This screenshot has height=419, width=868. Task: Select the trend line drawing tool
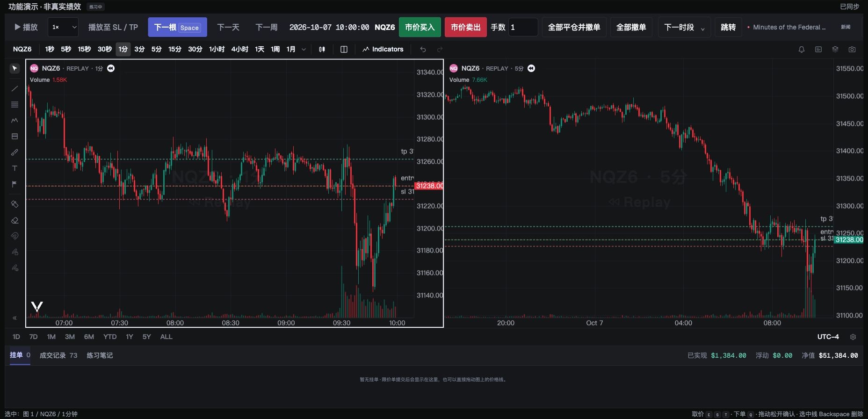click(x=14, y=88)
